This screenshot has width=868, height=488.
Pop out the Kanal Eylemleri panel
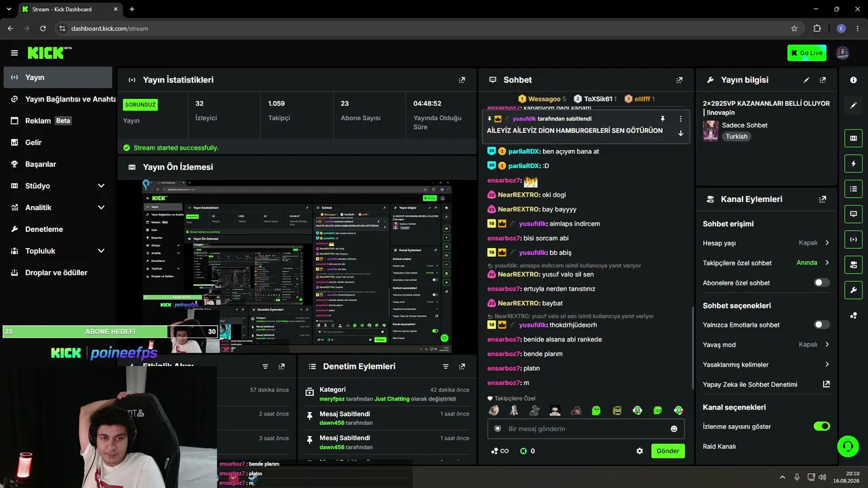tap(823, 199)
